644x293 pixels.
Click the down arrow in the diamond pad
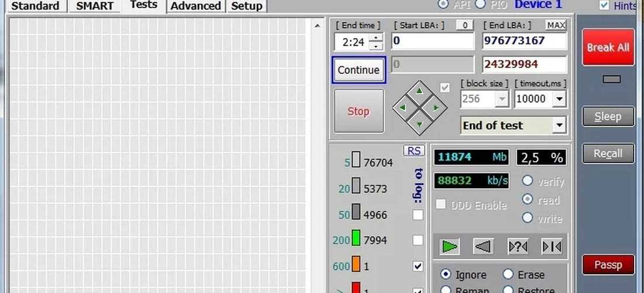[x=419, y=124]
